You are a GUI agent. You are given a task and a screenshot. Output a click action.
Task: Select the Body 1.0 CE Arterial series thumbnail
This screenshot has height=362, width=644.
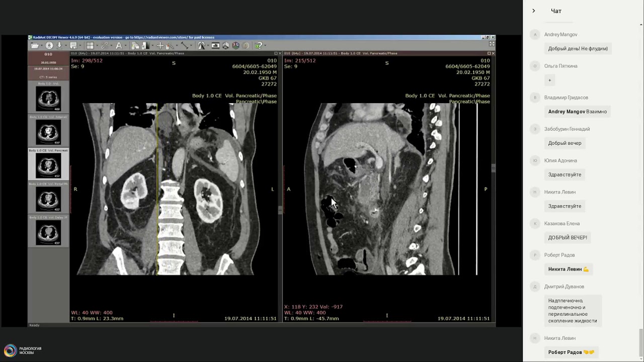pos(48,130)
